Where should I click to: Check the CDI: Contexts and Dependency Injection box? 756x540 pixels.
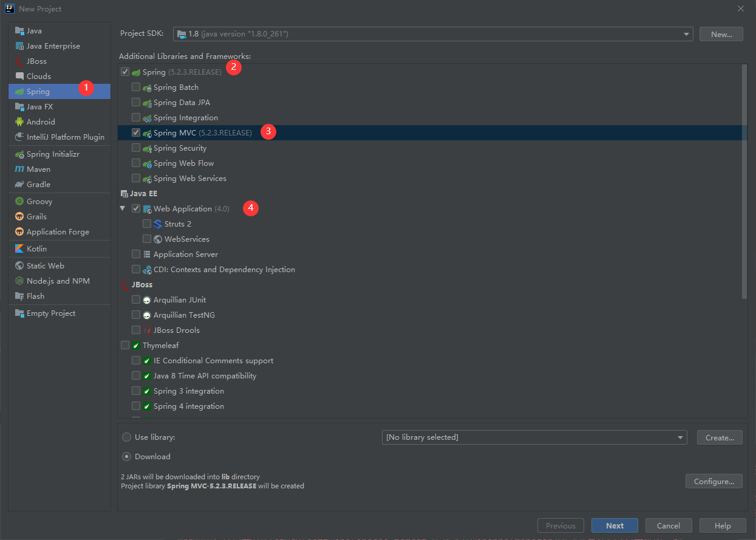[x=136, y=269]
